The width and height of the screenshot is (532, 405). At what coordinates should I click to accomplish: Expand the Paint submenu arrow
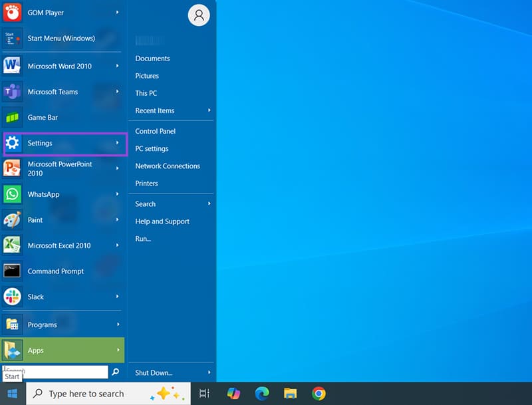118,220
